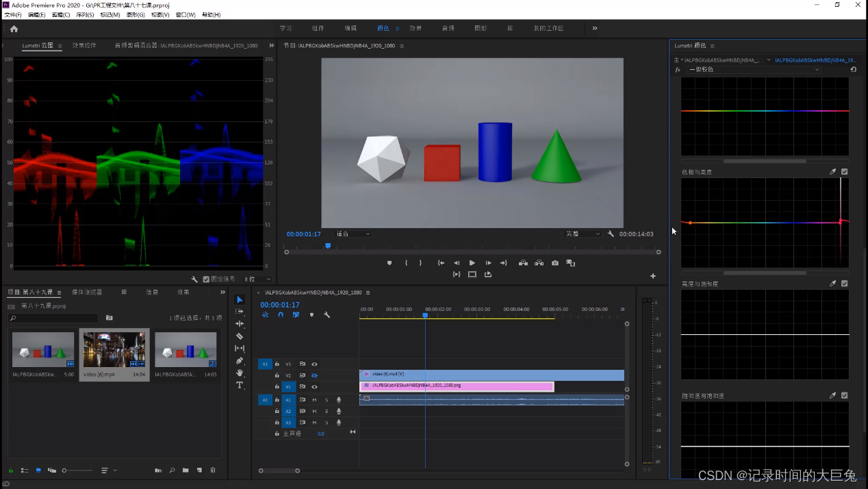Toggle snapping magnet in the timeline
This screenshot has width=868, height=489.
(x=281, y=315)
